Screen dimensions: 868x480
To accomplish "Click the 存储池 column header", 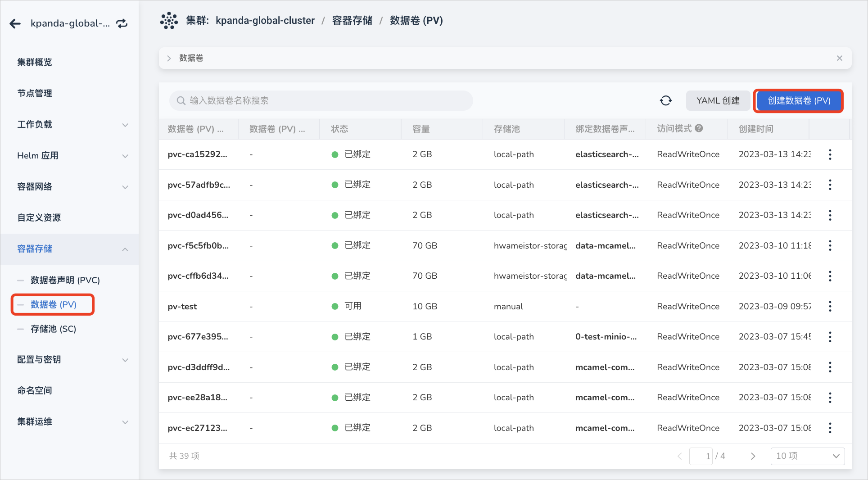I will [507, 129].
